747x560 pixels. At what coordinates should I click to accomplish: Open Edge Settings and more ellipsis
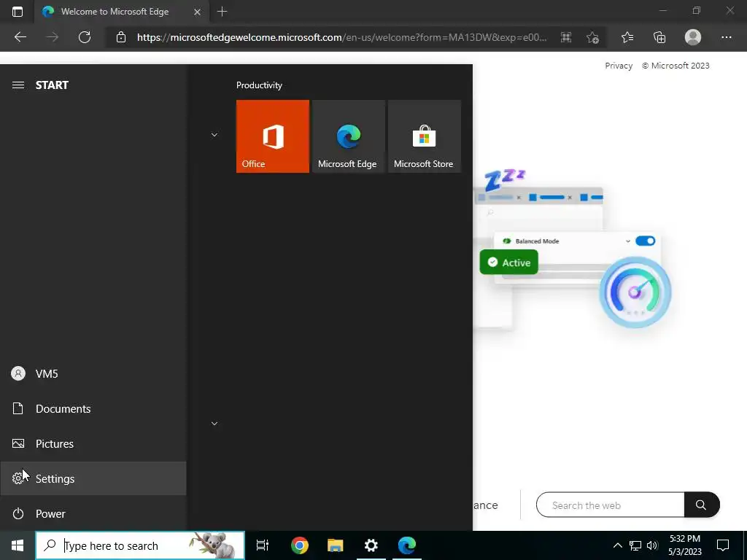pyautogui.click(x=726, y=37)
